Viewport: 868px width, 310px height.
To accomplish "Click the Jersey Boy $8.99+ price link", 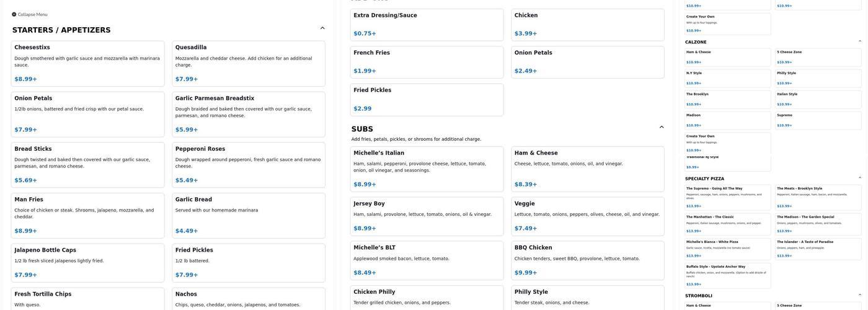I will point(365,229).
